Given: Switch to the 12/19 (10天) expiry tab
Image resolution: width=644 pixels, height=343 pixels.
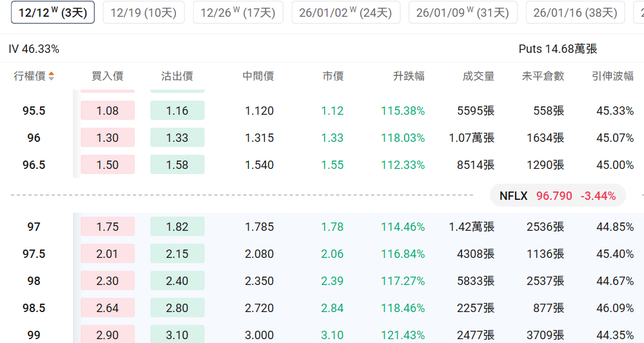Looking at the screenshot, I should (143, 12).
